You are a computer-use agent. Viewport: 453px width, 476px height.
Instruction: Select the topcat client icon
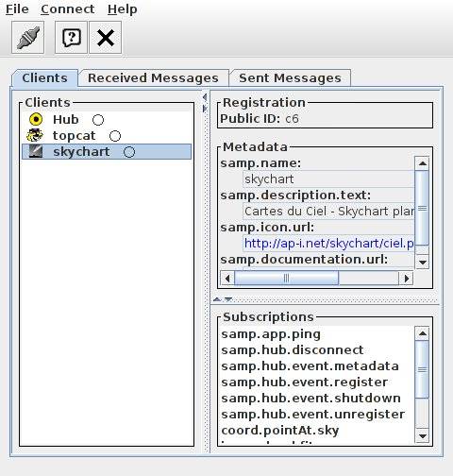coord(35,135)
